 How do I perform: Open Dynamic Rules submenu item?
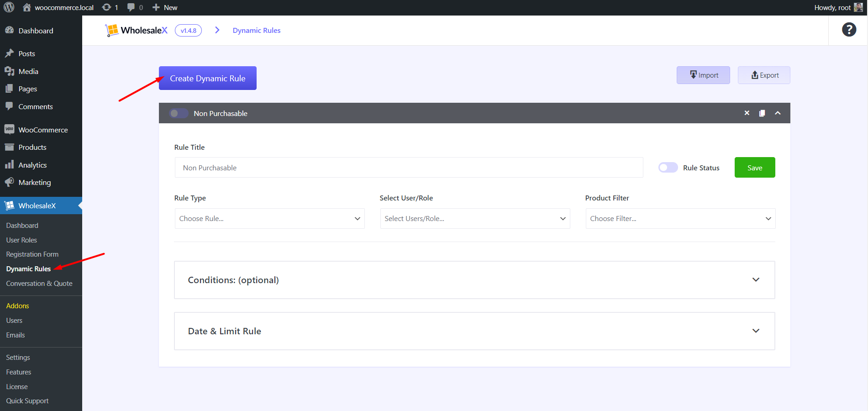pyautogui.click(x=28, y=269)
